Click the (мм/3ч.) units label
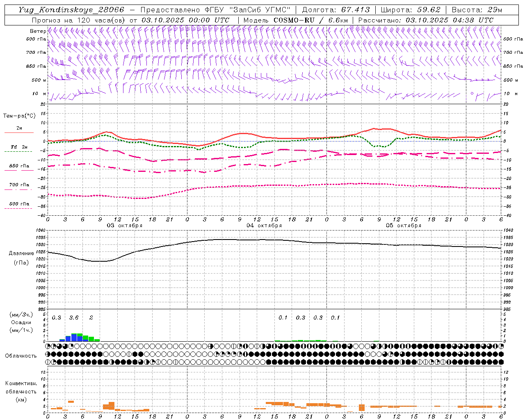The image size is (525, 420). pos(21,315)
